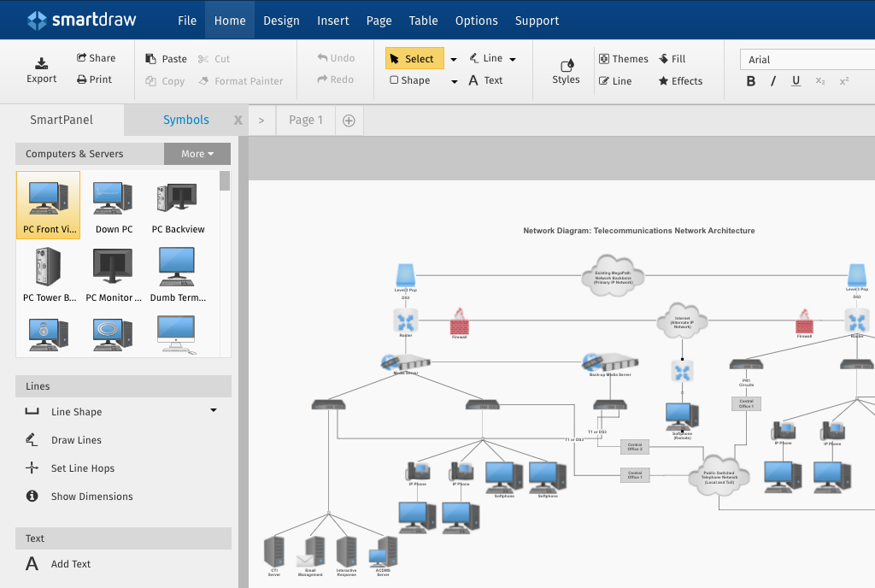Open the Effects option
Screen dimensions: 875x588
(x=680, y=81)
